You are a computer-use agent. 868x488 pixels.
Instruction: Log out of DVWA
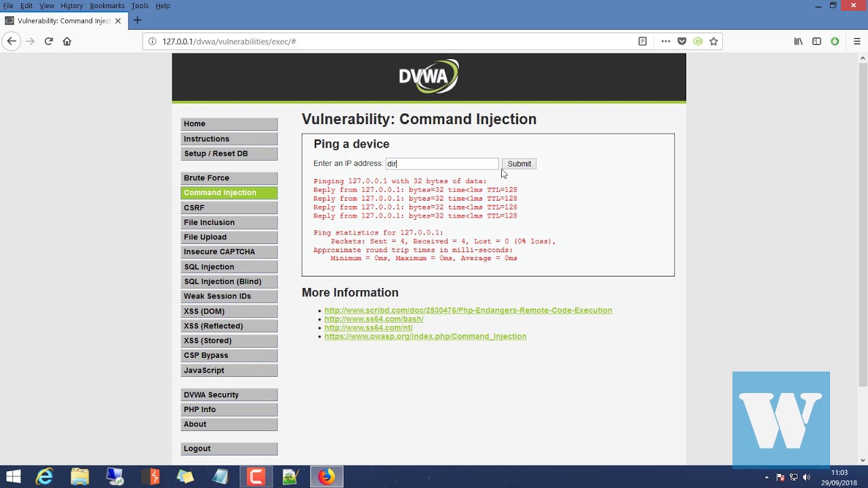229,449
